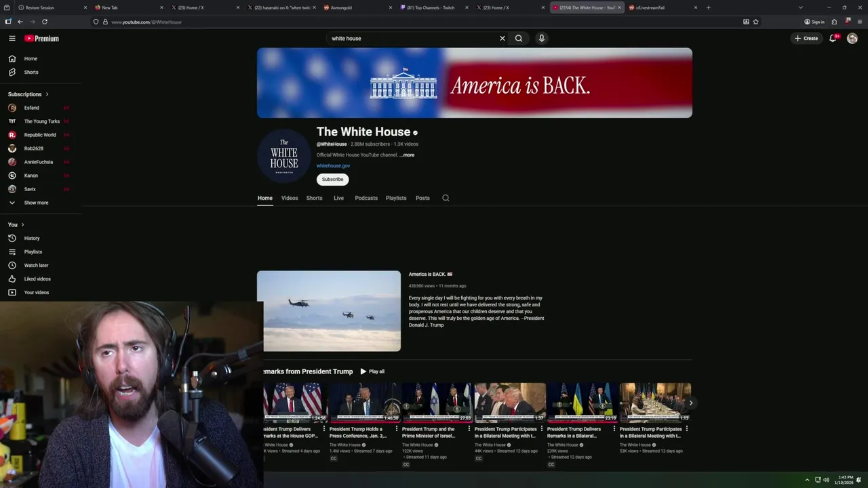Click The White House channel avatar
The image size is (868, 488).
click(x=284, y=156)
